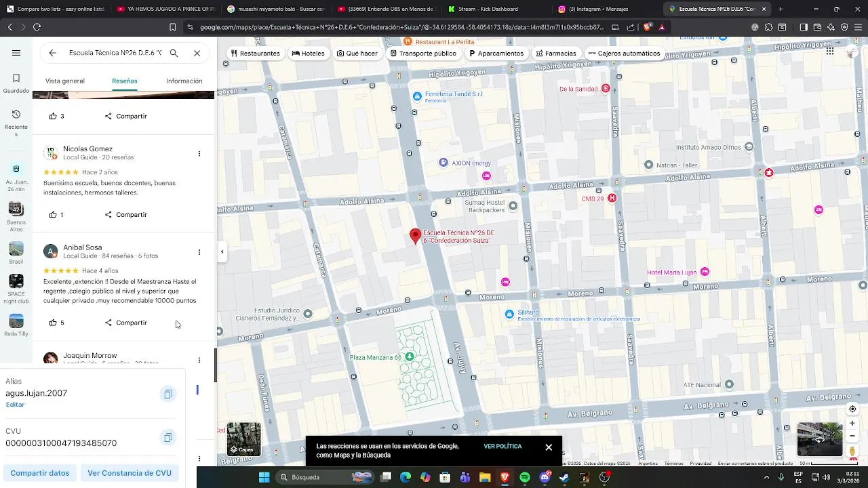Center map on my location
Image resolution: width=868 pixels, height=488 pixels.
tap(852, 409)
